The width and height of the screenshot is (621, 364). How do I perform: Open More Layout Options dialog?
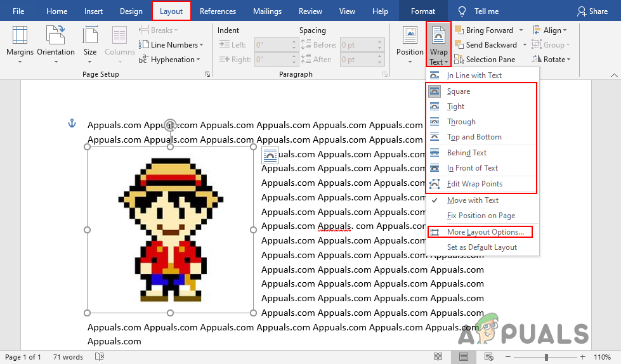pyautogui.click(x=485, y=232)
